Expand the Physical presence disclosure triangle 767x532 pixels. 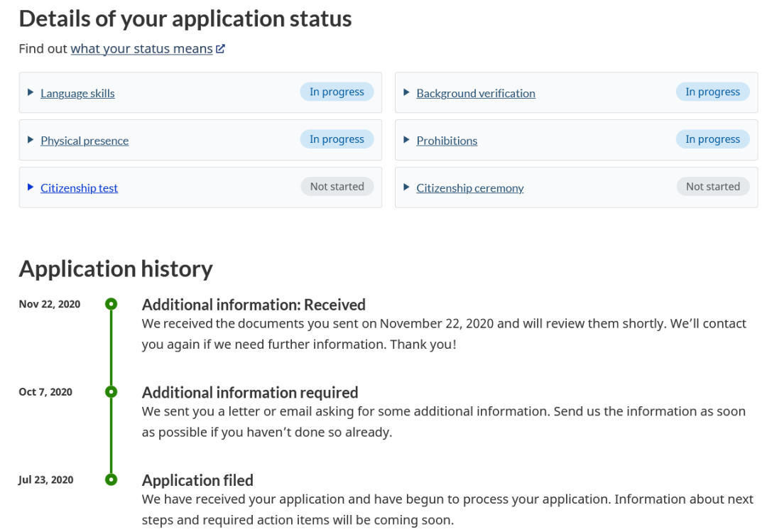(31, 140)
